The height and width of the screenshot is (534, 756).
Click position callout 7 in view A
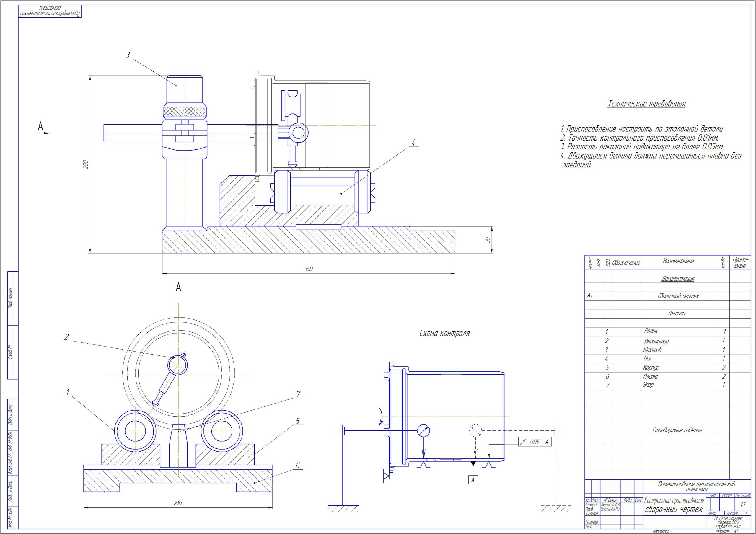(298, 394)
